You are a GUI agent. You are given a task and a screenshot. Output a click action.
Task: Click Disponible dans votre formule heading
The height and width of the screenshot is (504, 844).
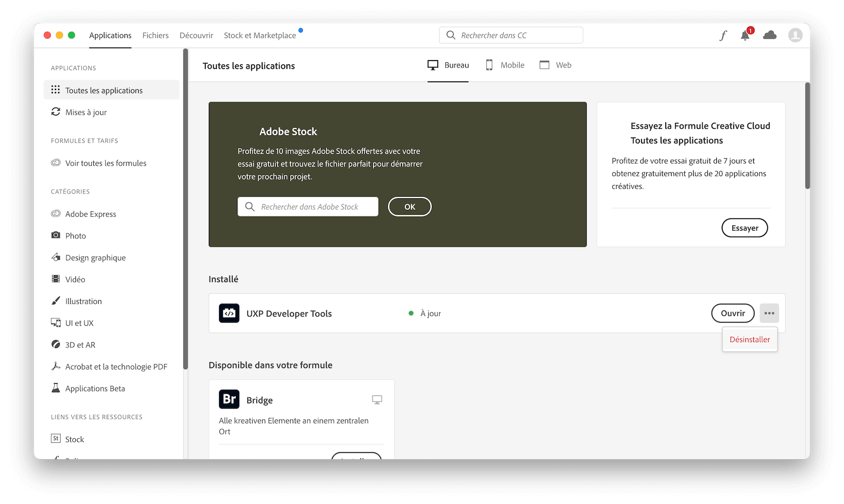[270, 365]
